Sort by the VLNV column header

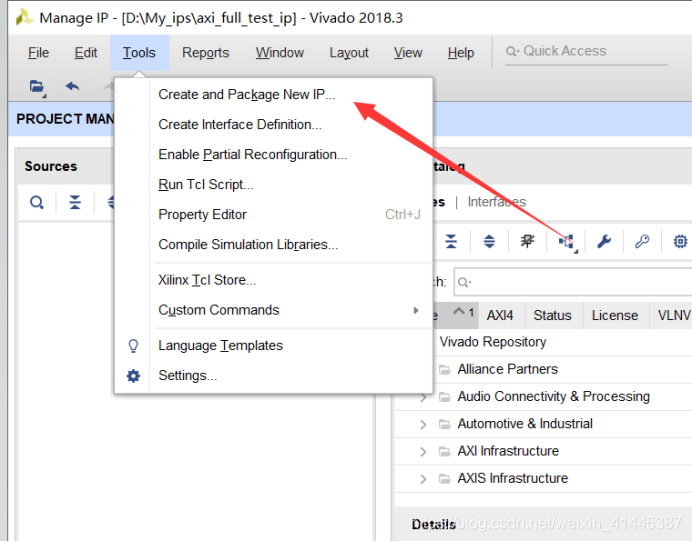(x=671, y=316)
